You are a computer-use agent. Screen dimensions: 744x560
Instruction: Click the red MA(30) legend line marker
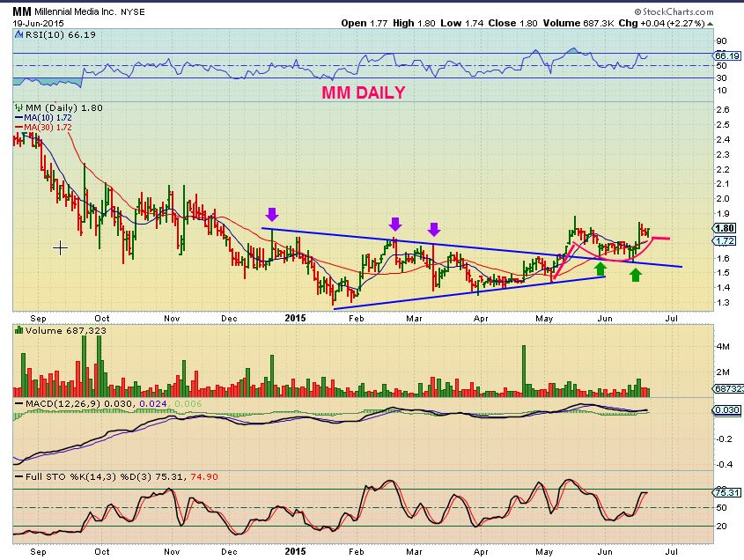(x=19, y=127)
